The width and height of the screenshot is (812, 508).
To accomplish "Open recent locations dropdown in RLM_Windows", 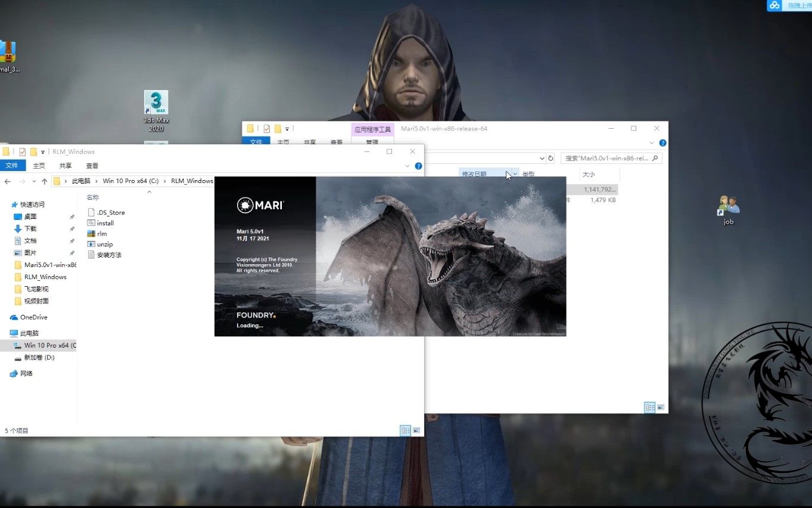I will point(33,181).
